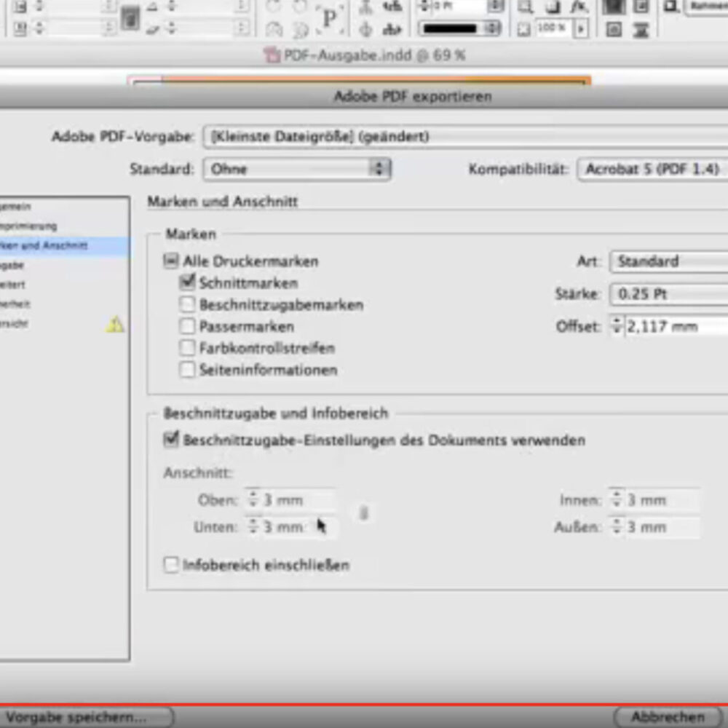Screen dimensions: 728x728
Task: Click the Abbrechen button
Action: coord(668,717)
